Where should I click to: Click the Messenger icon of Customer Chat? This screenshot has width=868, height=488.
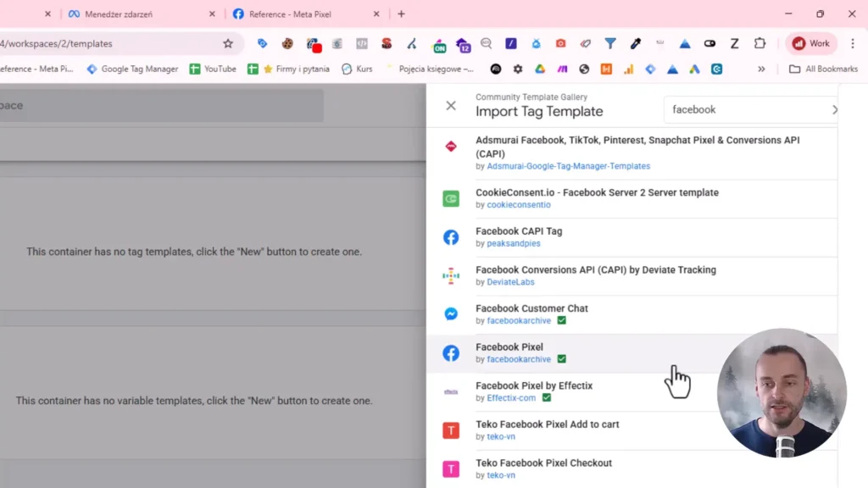click(x=451, y=314)
